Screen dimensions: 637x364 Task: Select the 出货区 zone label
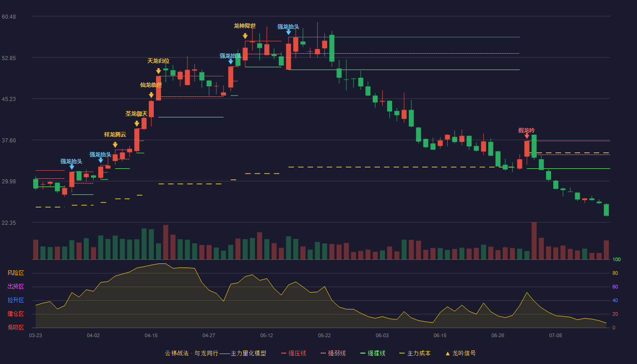15,287
